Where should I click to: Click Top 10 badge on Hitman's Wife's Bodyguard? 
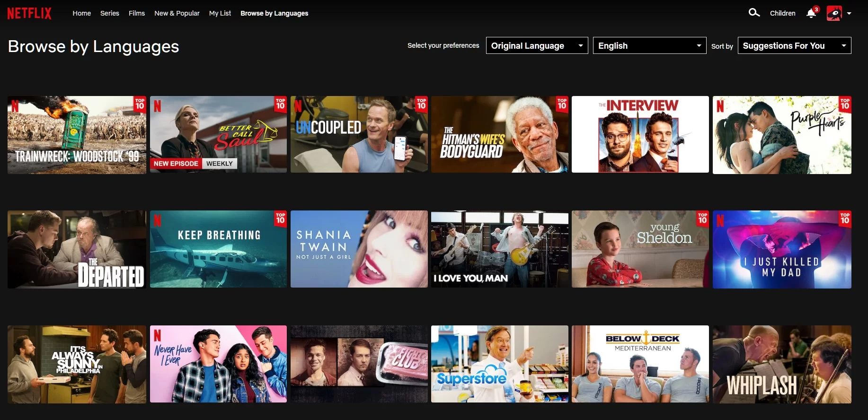pyautogui.click(x=562, y=105)
